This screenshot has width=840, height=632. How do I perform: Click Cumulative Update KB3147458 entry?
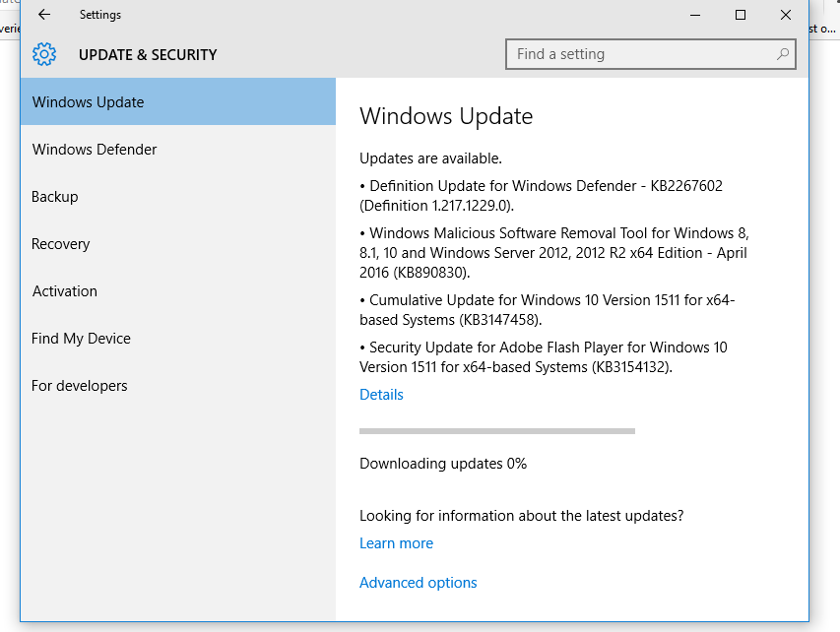pos(547,309)
